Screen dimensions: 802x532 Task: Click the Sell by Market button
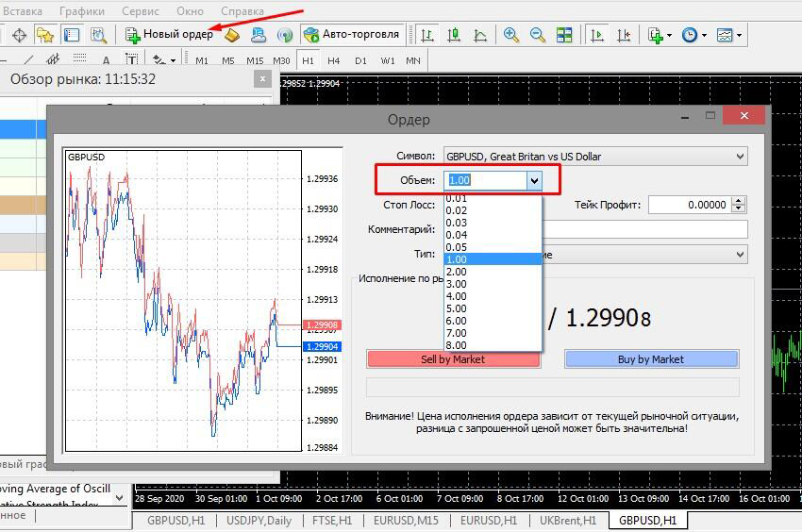[x=453, y=359]
